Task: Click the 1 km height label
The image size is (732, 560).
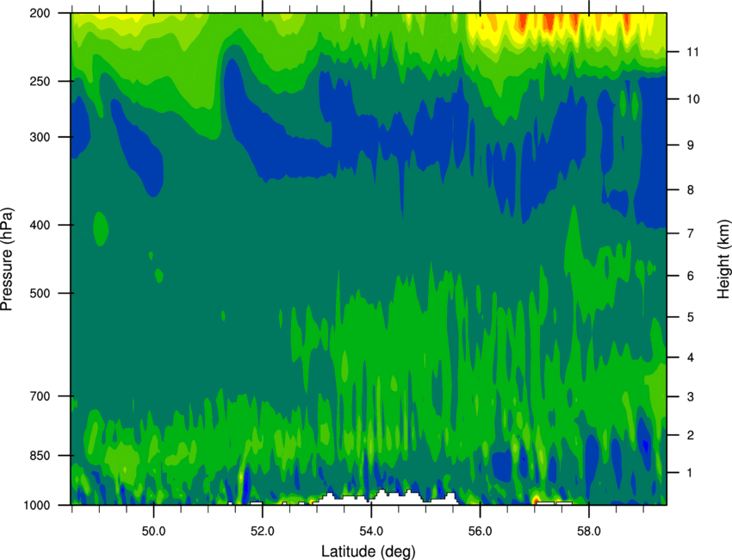Action: coord(690,473)
